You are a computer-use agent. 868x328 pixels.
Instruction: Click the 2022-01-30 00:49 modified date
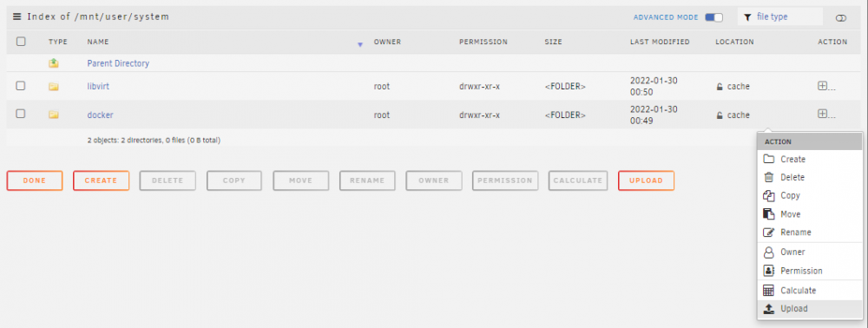point(654,115)
